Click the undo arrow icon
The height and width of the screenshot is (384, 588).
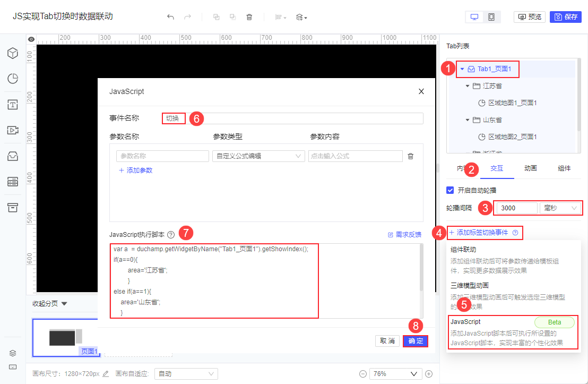pos(171,17)
